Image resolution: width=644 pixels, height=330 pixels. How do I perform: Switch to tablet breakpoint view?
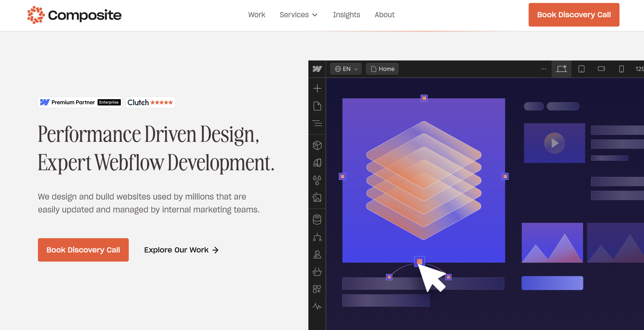click(581, 69)
